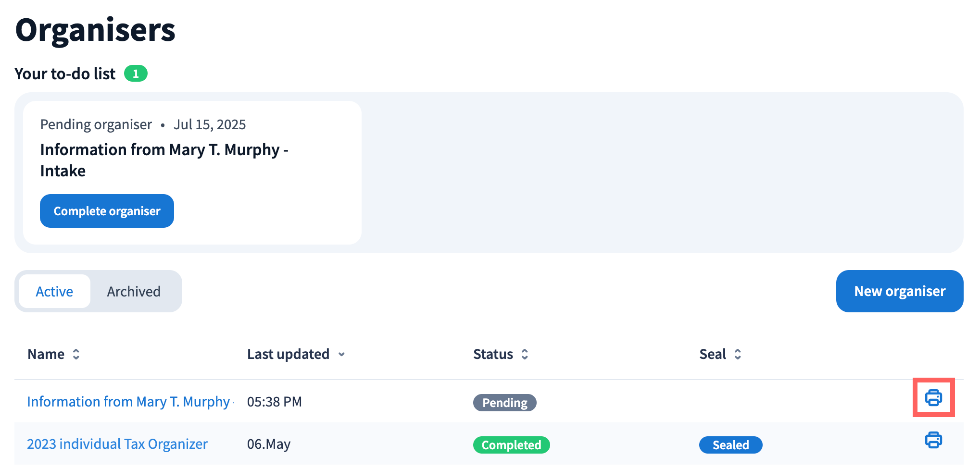Click the green Completed status badge

(x=511, y=445)
